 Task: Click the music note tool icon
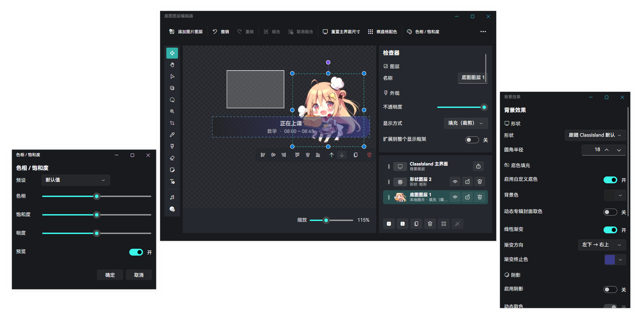pyautogui.click(x=172, y=197)
